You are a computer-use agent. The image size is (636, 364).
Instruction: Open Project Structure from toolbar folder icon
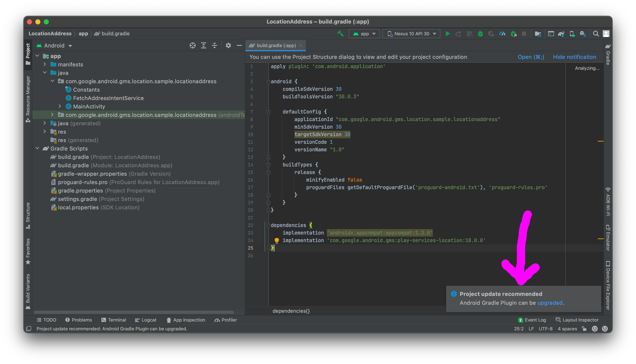click(x=538, y=34)
